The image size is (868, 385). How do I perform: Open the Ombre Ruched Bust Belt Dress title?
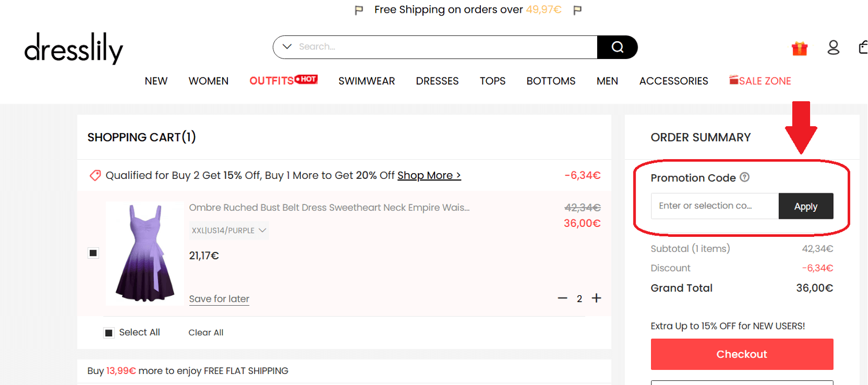click(329, 207)
